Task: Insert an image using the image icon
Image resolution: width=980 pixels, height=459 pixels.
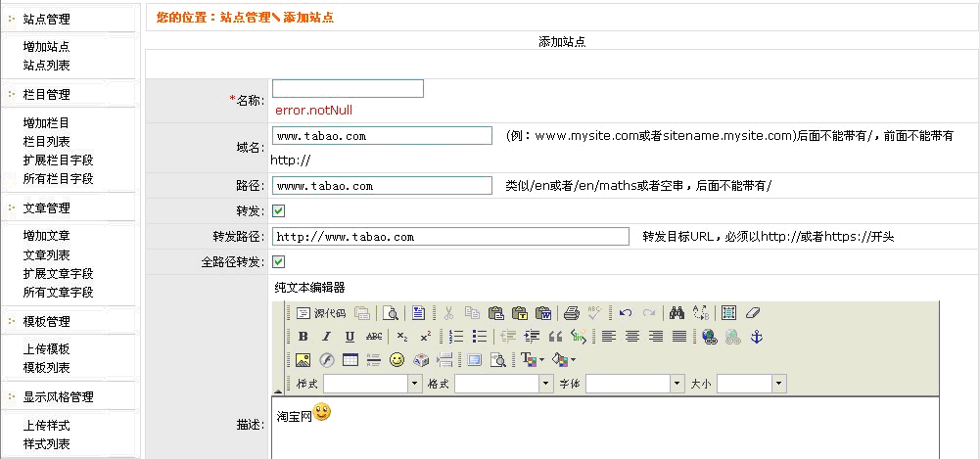Action: [303, 360]
